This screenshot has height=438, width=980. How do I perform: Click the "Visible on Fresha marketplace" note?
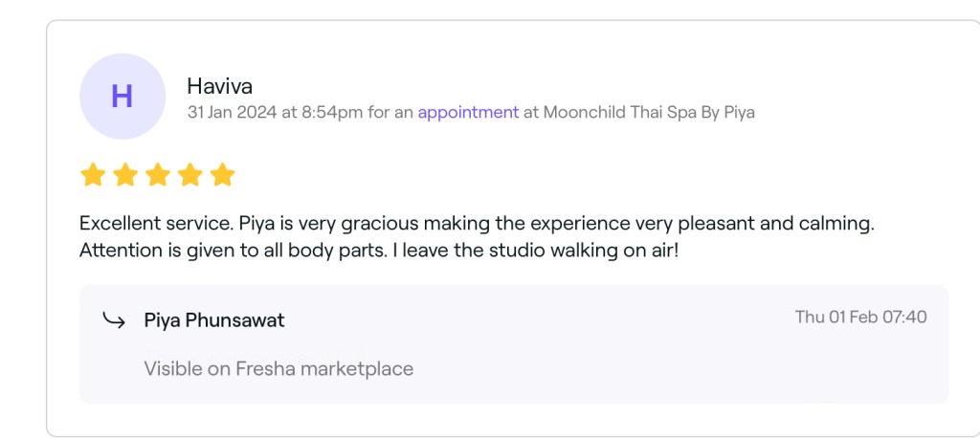278,368
